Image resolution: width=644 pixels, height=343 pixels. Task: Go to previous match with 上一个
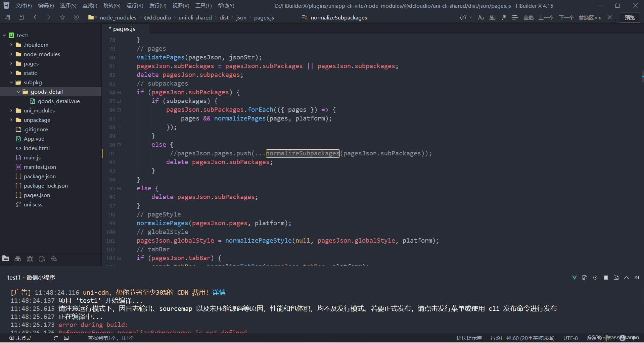[x=546, y=17]
